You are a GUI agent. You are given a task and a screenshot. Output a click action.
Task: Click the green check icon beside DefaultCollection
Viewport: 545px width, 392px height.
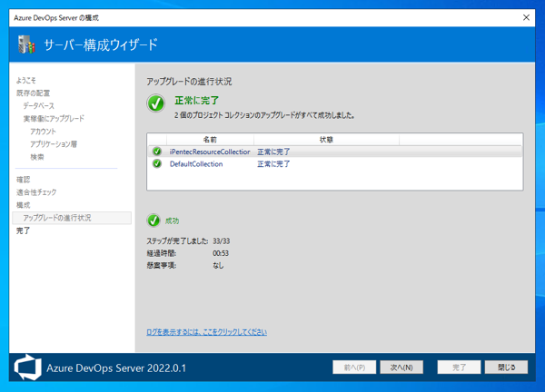(157, 163)
